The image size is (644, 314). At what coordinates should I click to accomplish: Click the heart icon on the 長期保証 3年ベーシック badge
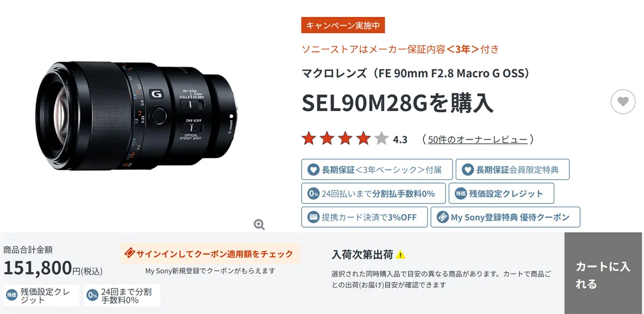313,170
